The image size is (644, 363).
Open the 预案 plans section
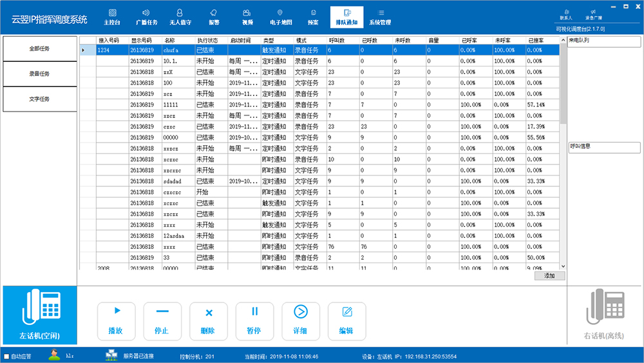pyautogui.click(x=313, y=17)
